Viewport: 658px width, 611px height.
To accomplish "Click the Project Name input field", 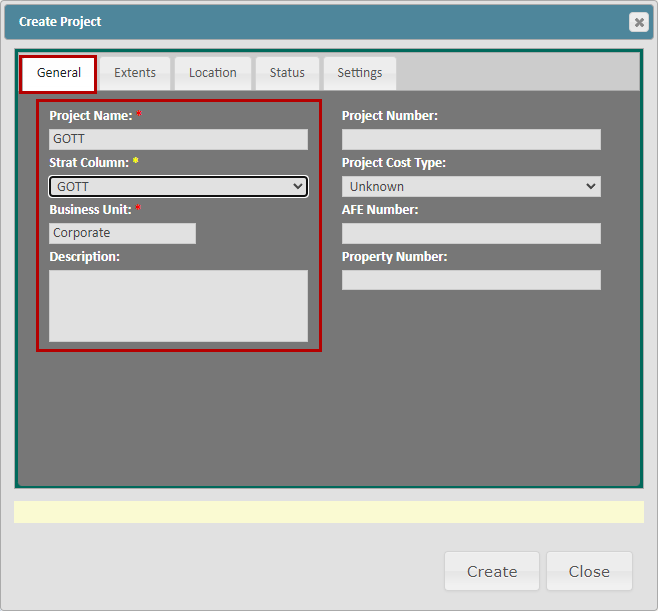I will pyautogui.click(x=178, y=139).
